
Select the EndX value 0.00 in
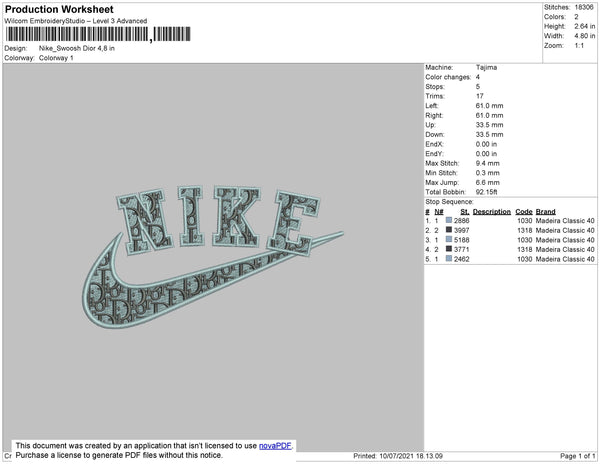[486, 144]
